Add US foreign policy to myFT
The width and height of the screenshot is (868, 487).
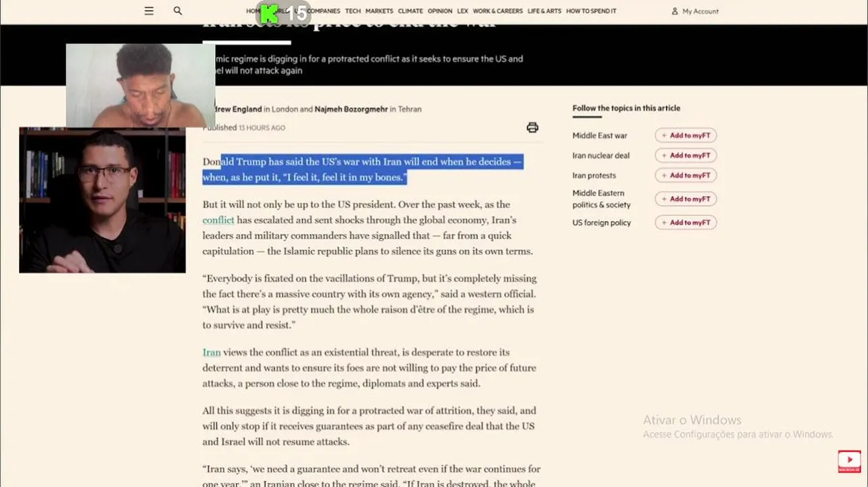pyautogui.click(x=685, y=223)
